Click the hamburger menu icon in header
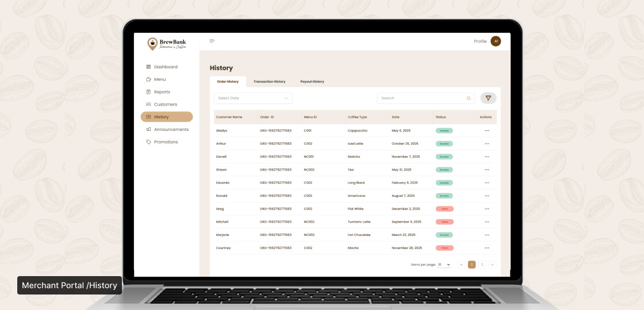Viewport: 644px width, 310px height. tap(212, 41)
